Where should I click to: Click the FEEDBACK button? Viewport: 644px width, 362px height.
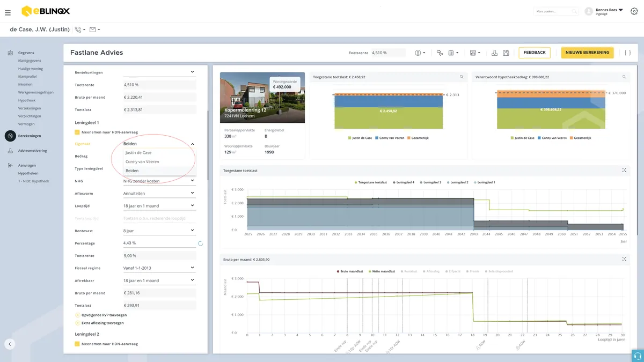pos(535,53)
